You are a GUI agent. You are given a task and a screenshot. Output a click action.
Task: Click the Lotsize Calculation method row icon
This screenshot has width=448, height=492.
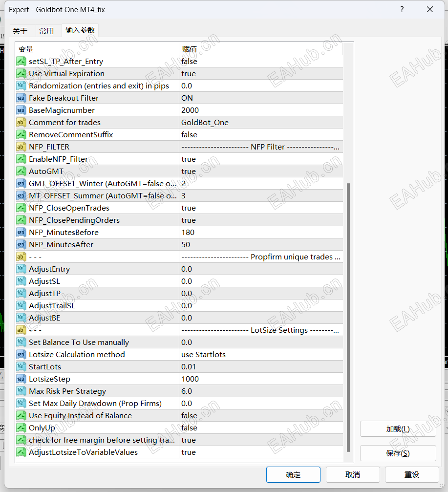point(21,355)
